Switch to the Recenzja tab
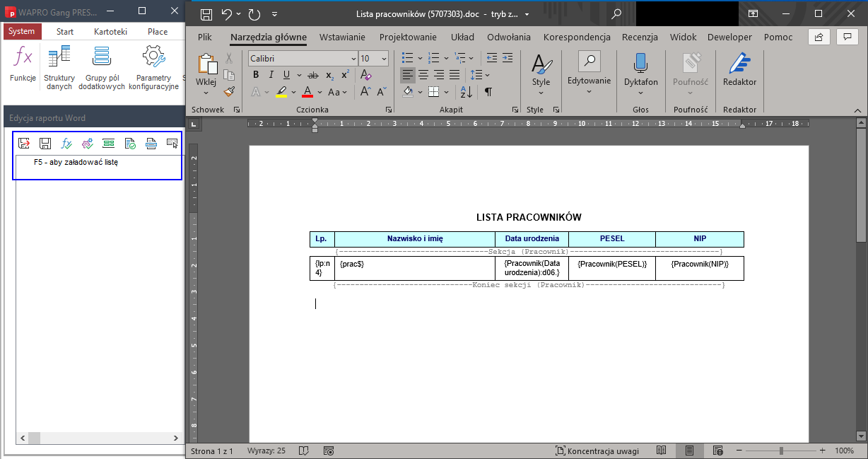 pos(640,37)
